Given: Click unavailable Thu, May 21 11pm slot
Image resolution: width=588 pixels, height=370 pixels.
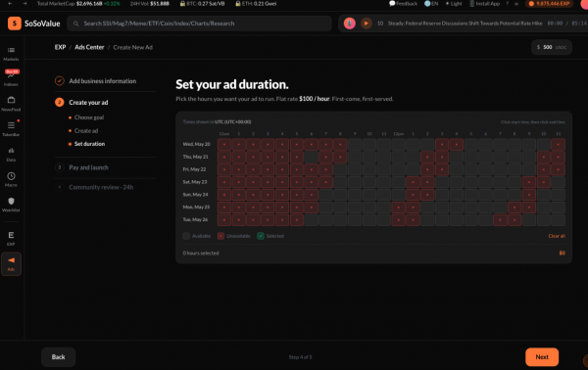Looking at the screenshot, I should [558, 157].
